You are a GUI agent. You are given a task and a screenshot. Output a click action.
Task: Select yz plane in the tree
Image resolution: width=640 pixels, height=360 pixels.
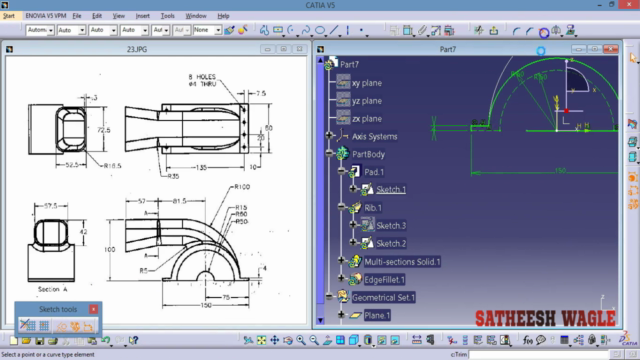coord(360,101)
